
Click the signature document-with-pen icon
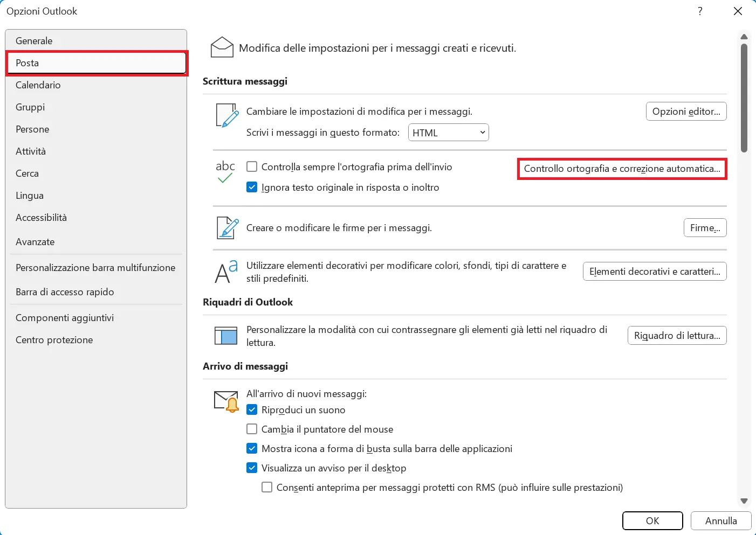(228, 228)
